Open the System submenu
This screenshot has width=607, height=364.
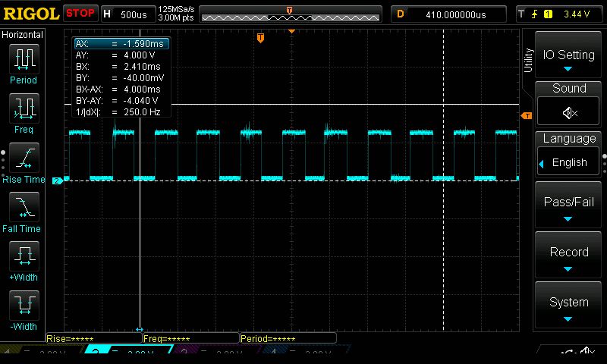tap(568, 305)
